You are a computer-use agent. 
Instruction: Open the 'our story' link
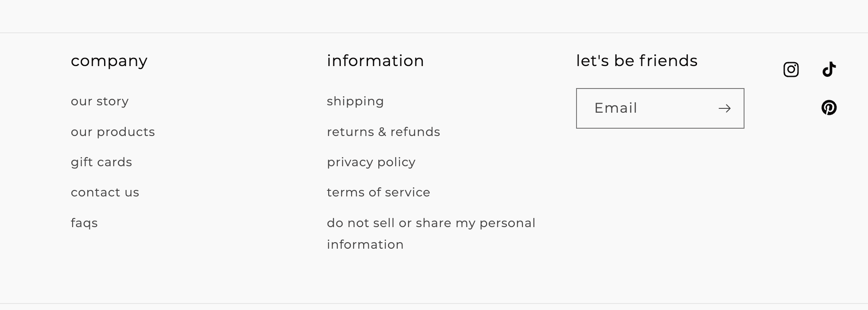click(x=100, y=101)
